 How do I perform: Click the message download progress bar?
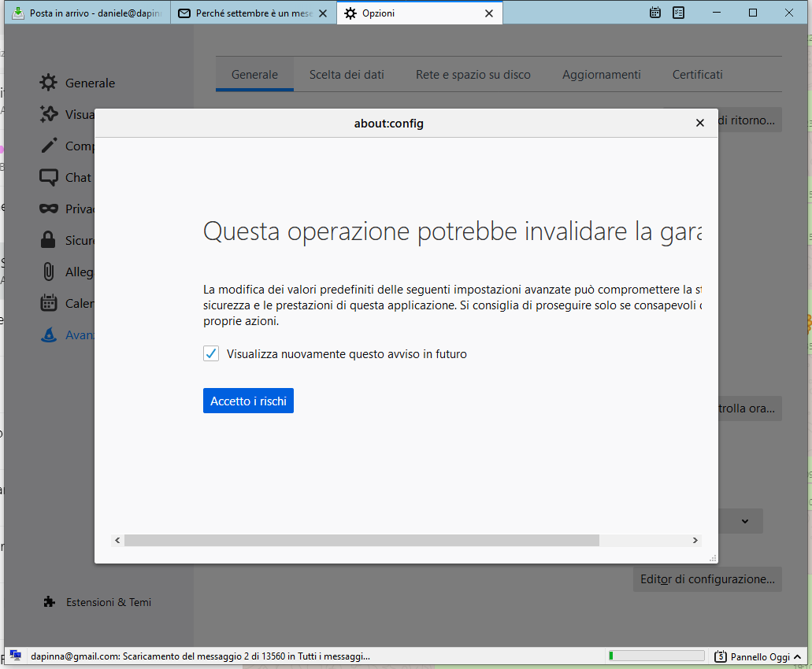point(656,656)
